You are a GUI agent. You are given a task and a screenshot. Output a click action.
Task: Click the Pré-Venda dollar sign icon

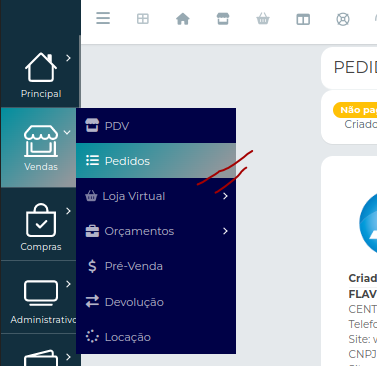point(92,266)
